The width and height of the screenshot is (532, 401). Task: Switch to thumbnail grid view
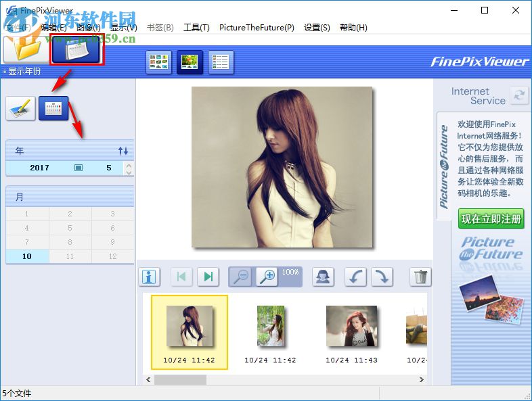(158, 62)
